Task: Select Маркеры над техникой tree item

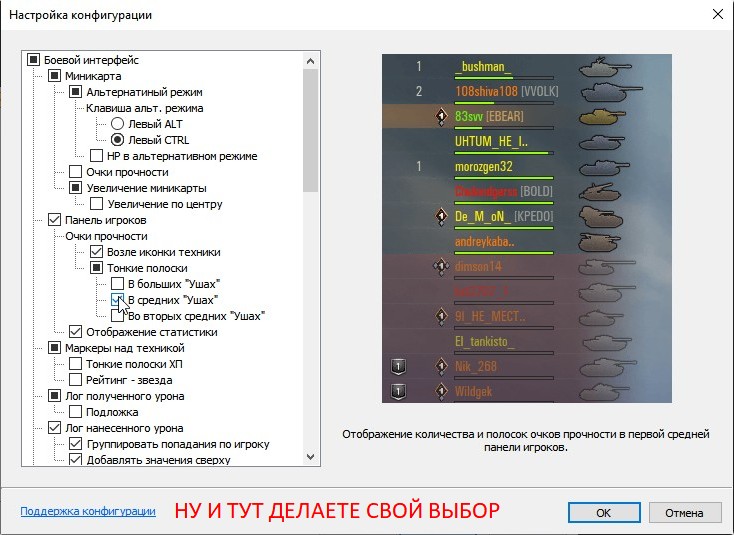Action: pos(124,348)
